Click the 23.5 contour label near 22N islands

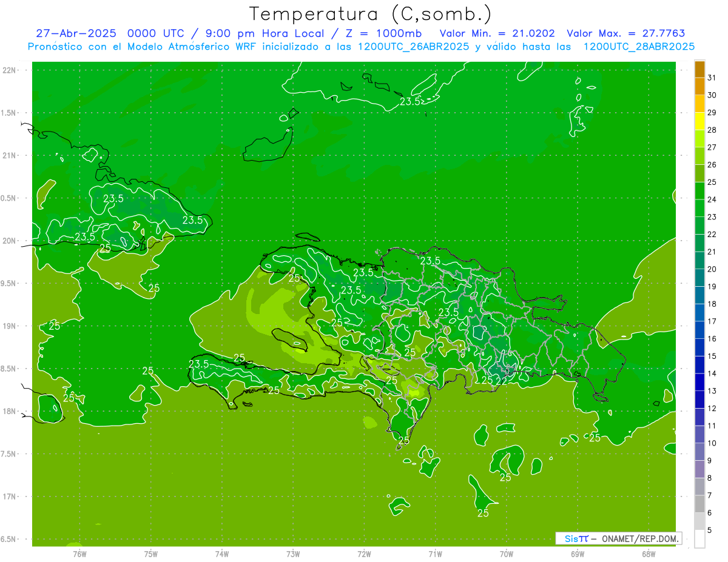tap(410, 101)
